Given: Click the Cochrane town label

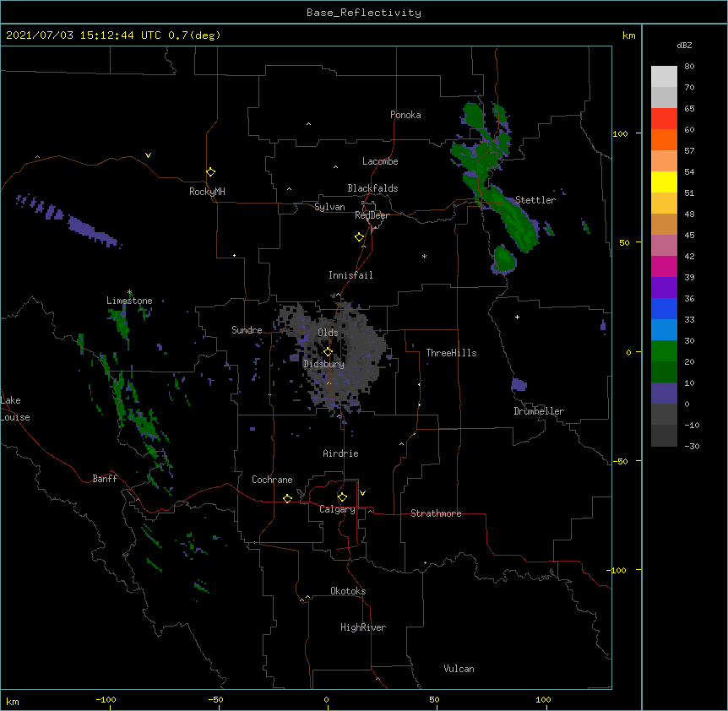Looking at the screenshot, I should (x=272, y=480).
